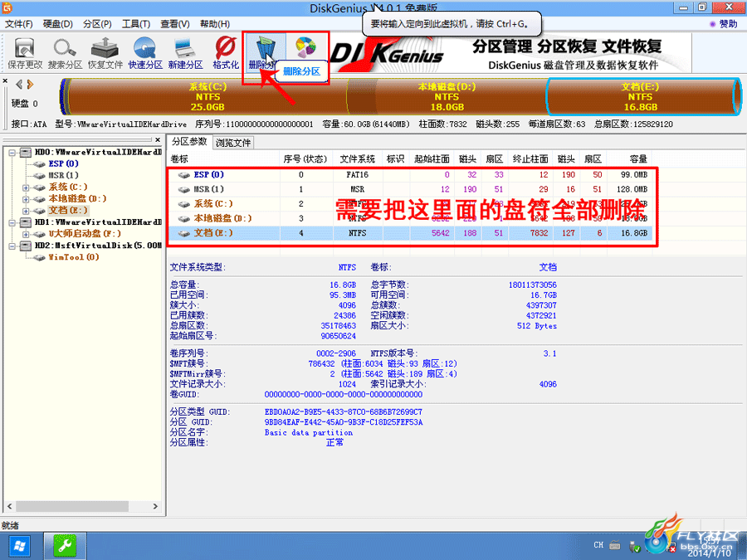Image resolution: width=747 pixels, height=560 pixels.
Task: Select HD1:VMwareVirtualIDEHardD in the tree
Action: coord(98,222)
